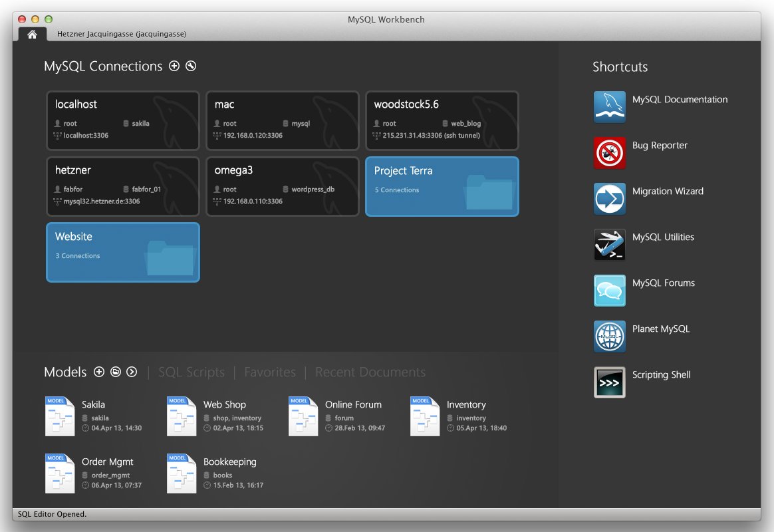
Task: Click the wordpress_db schema name
Action: [x=313, y=189]
